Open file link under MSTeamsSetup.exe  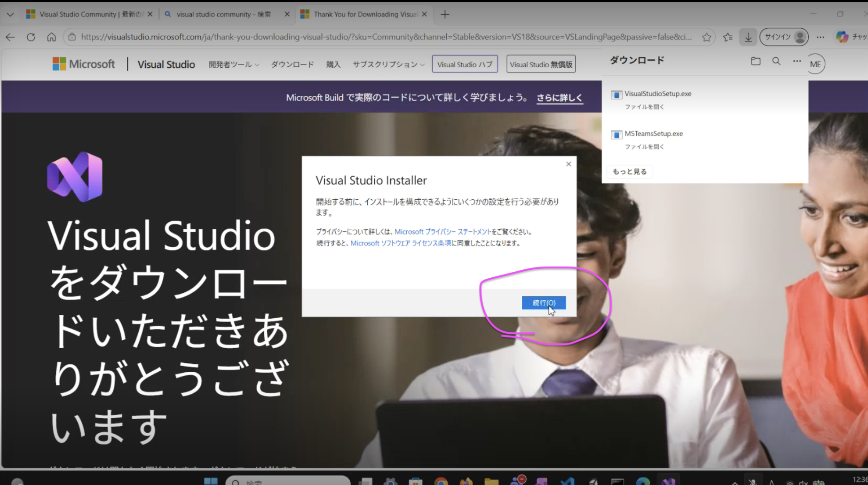tap(644, 147)
